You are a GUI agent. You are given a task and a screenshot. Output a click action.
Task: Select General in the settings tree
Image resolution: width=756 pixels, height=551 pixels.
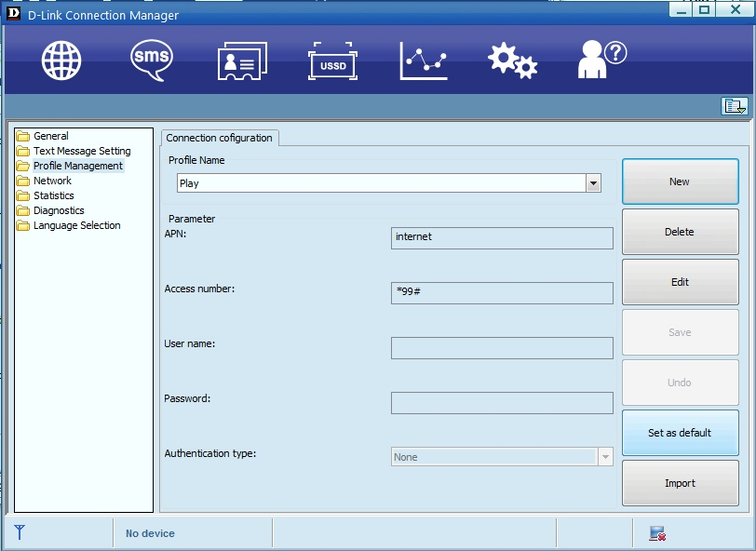coord(50,136)
